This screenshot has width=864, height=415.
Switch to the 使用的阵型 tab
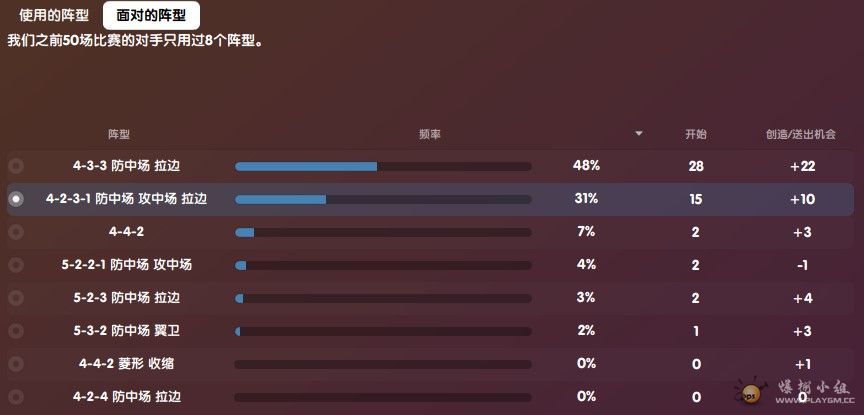(x=53, y=15)
